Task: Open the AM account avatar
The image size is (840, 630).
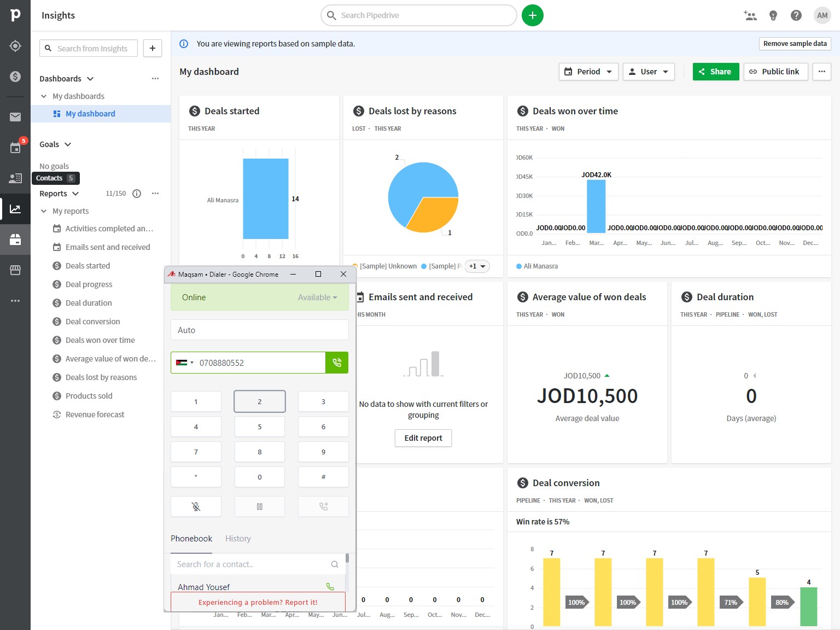Action: tap(822, 15)
